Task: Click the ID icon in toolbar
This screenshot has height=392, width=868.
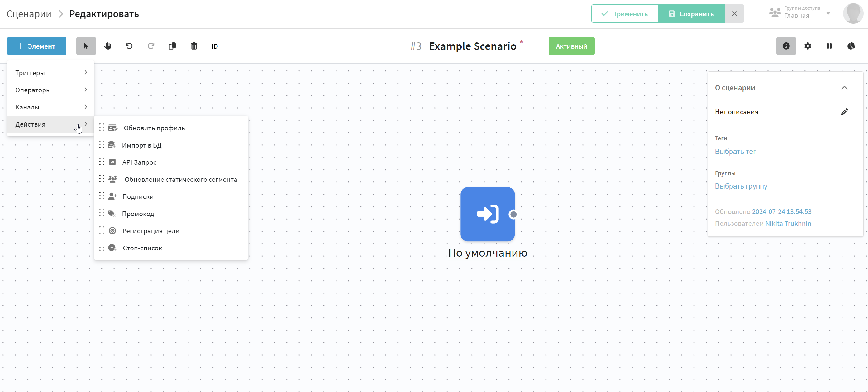Action: click(x=215, y=46)
